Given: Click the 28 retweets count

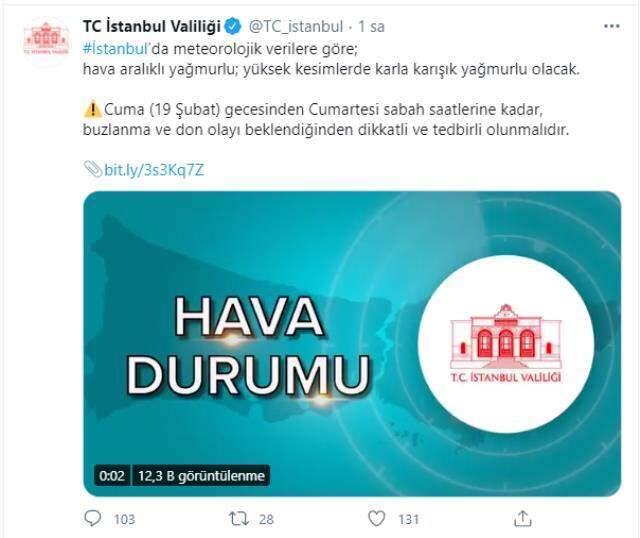Looking at the screenshot, I should pos(266,519).
